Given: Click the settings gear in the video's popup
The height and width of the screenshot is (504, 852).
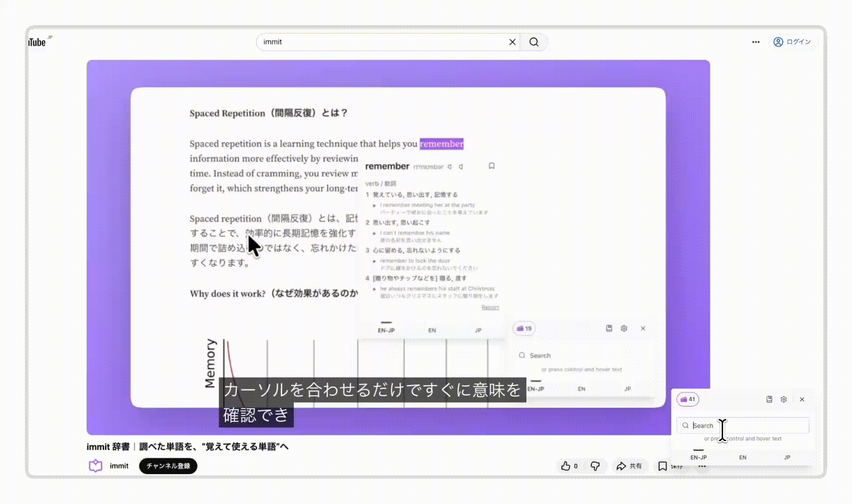Looking at the screenshot, I should pos(624,329).
